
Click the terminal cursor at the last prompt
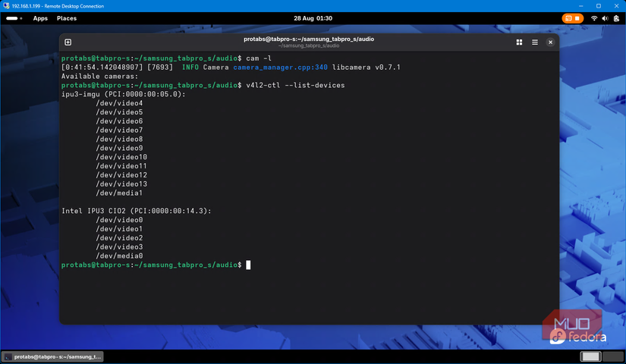248,265
